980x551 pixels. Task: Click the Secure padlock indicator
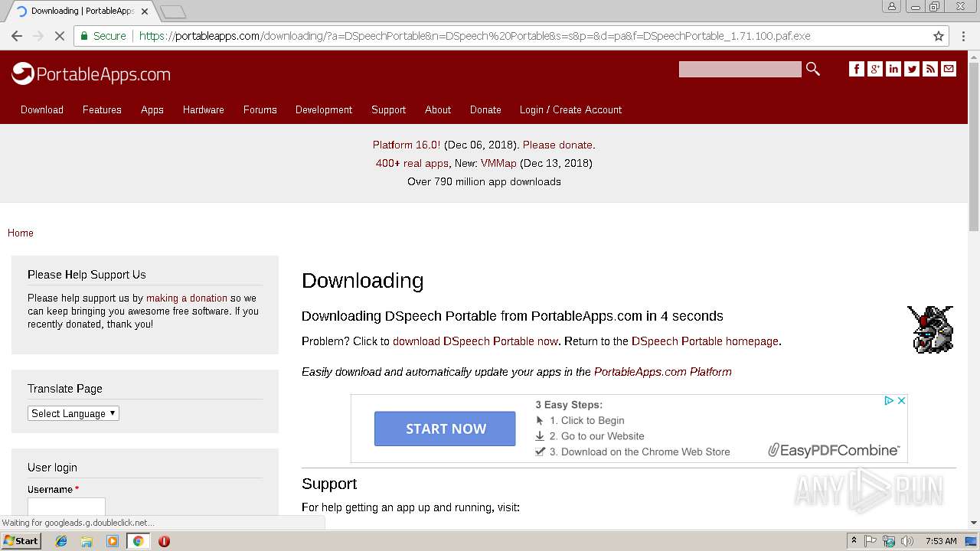tap(103, 36)
